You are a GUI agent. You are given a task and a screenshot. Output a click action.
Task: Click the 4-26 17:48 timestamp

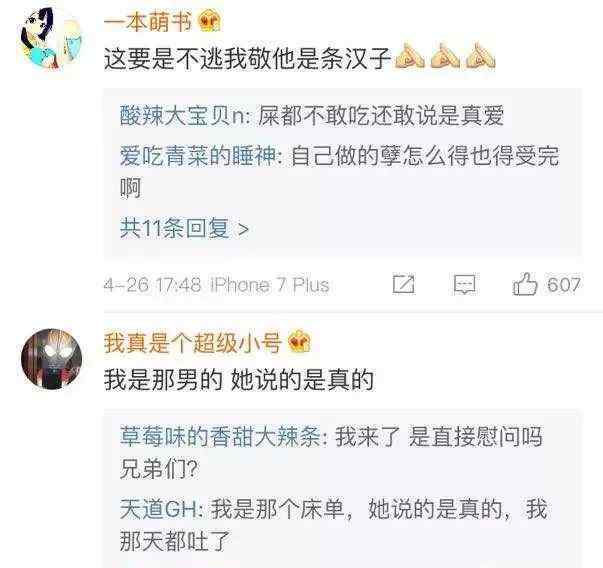[152, 285]
